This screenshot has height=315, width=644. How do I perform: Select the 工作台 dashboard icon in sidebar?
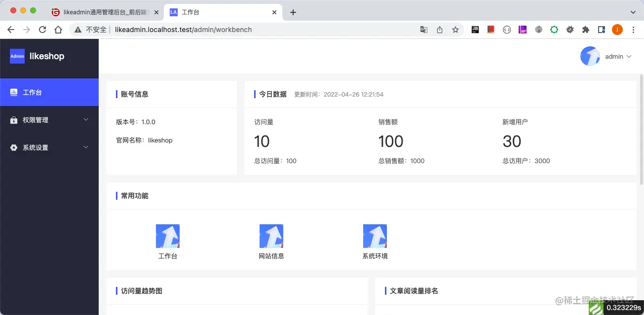pos(13,92)
